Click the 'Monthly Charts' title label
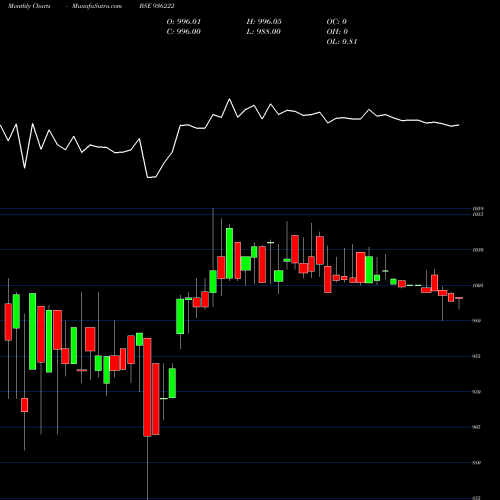This screenshot has width=500, height=500. tap(29, 6)
